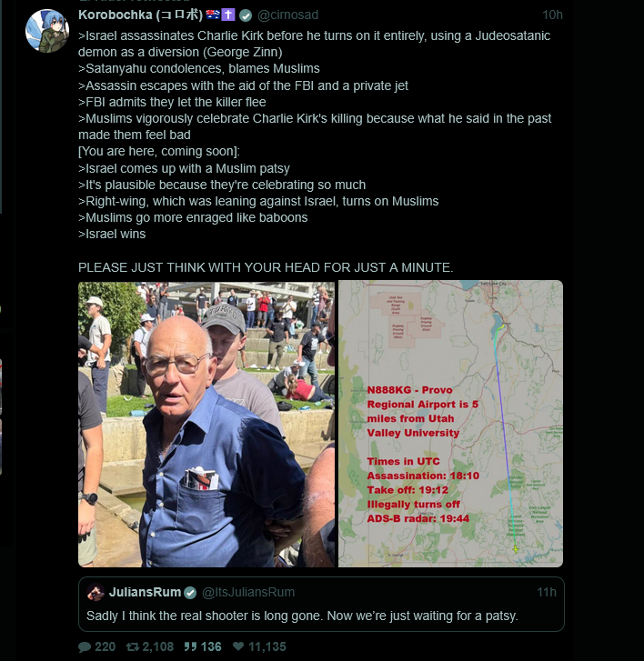Like the tweet with the heart icon
Viewport: 644px width, 661px height.
click(238, 646)
